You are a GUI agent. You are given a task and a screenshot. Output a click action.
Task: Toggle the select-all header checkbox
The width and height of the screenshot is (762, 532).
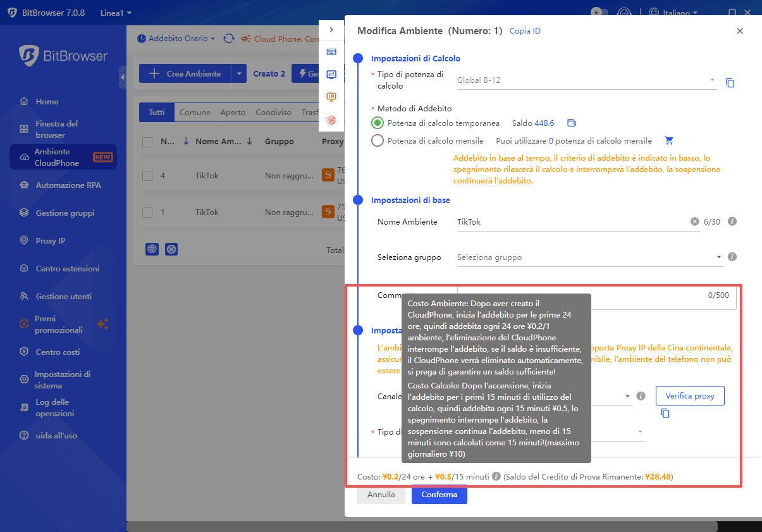(x=147, y=142)
